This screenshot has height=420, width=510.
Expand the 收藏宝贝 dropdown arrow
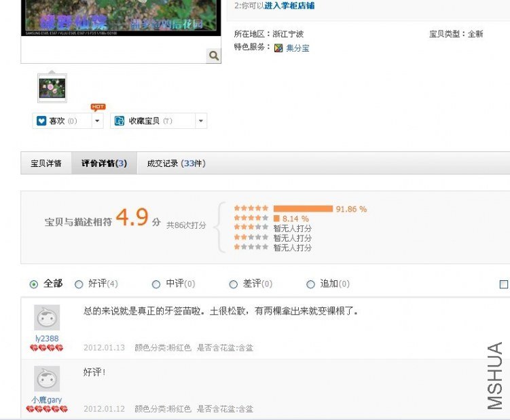point(201,121)
